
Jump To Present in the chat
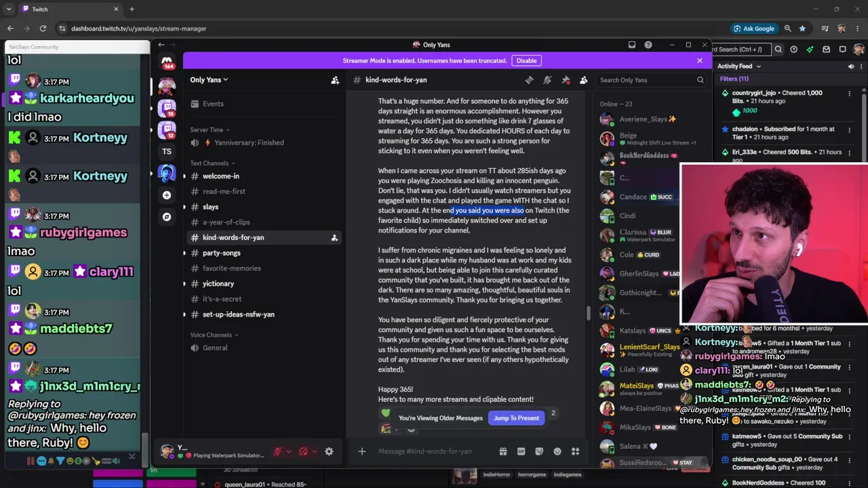point(516,418)
